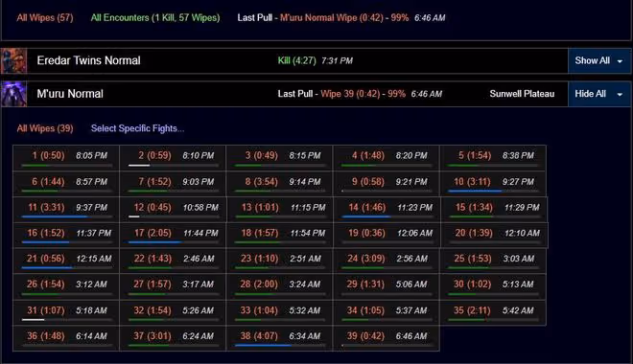This screenshot has height=364, width=633.
Task: Open wipe 35 (2:11) at 5:42 AM
Action: point(493,312)
